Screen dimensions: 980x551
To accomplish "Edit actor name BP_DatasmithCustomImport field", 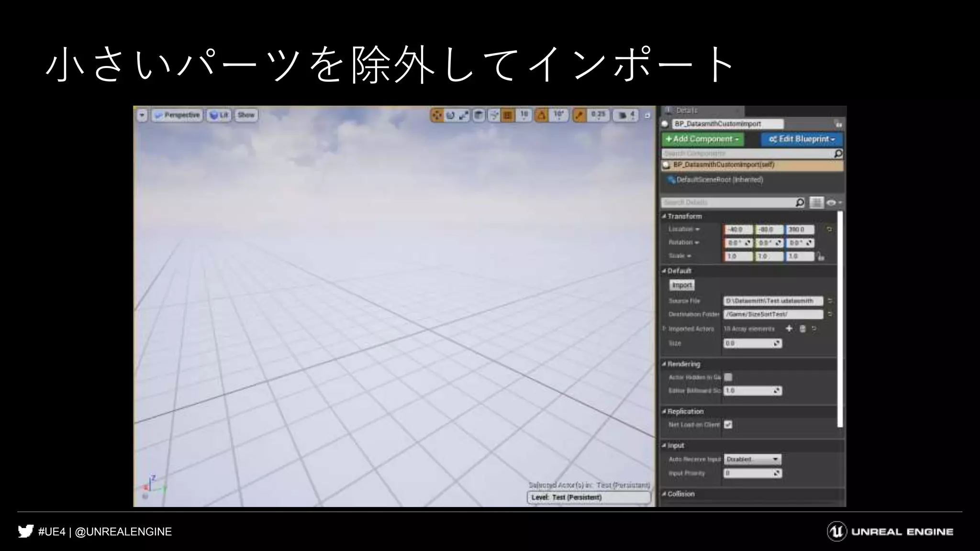I will [x=728, y=124].
